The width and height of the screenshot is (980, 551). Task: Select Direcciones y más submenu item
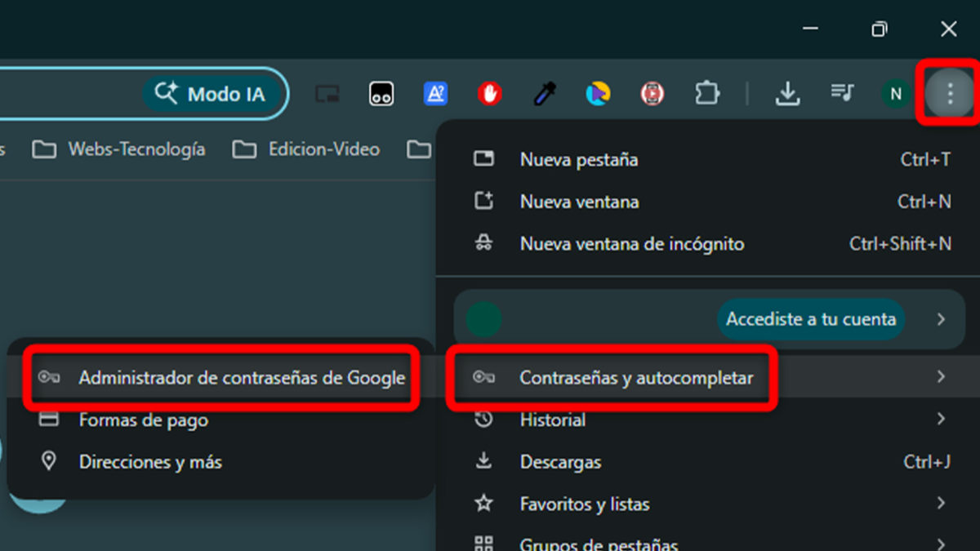tap(221, 462)
